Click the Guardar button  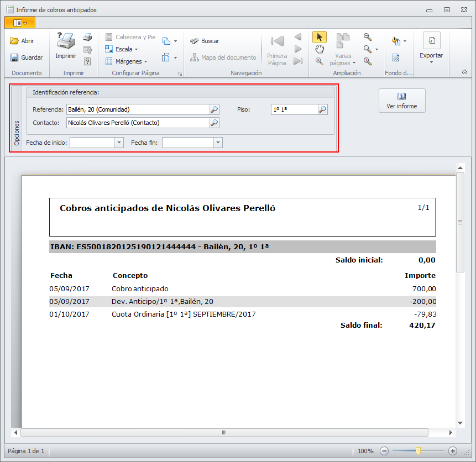click(x=27, y=57)
